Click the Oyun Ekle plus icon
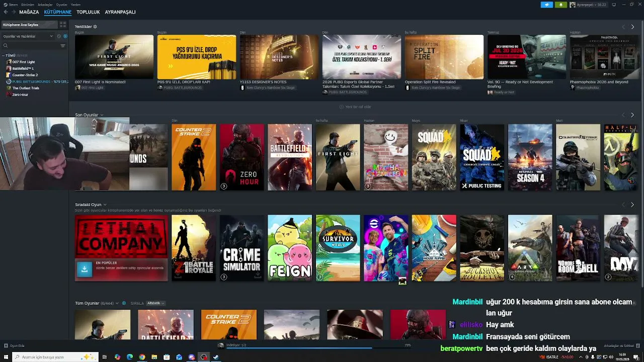The image size is (644, 362). 6,346
